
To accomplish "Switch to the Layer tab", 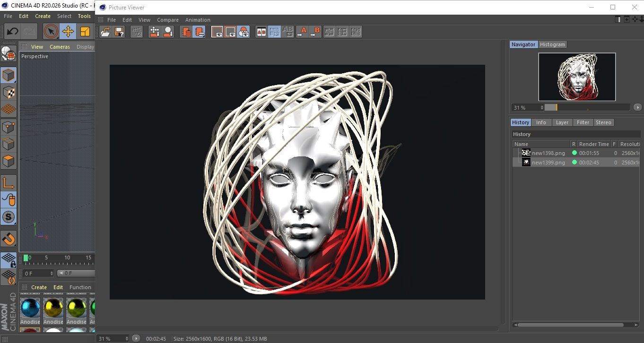I will [562, 122].
